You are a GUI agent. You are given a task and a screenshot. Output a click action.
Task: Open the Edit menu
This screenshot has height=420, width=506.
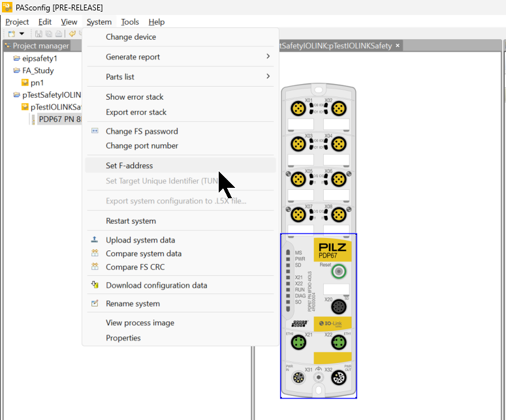pos(45,22)
